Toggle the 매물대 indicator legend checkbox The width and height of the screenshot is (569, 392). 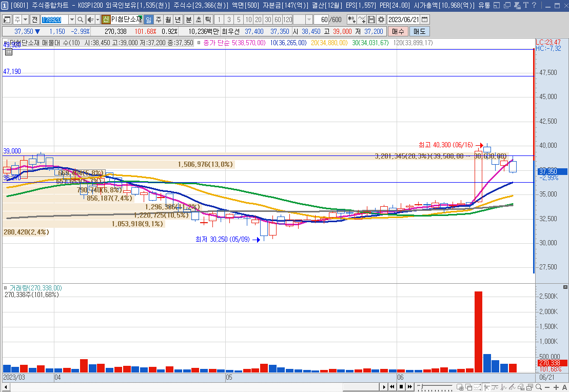pyautogui.click(x=6, y=43)
